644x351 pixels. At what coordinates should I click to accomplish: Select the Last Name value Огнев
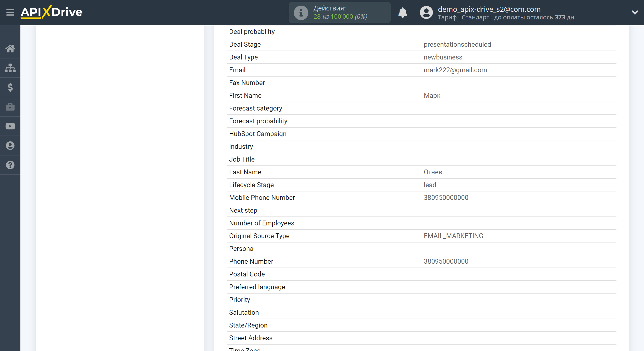point(433,172)
